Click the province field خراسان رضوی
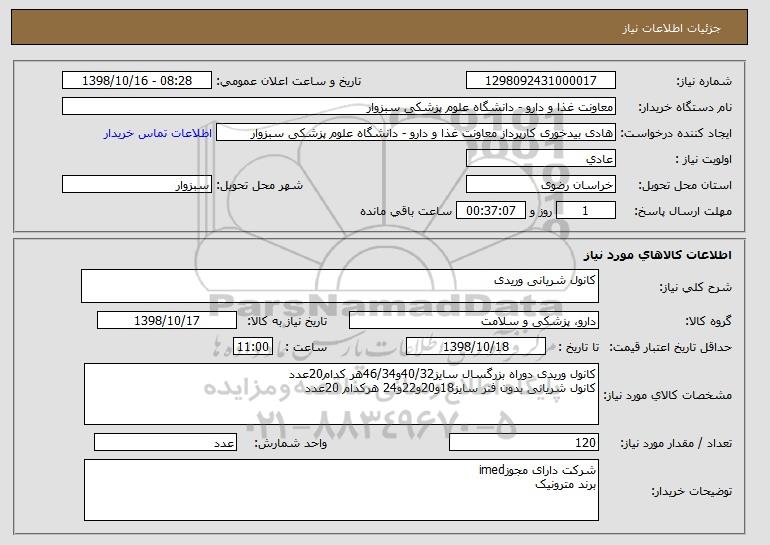Image resolution: width=770 pixels, height=545 pixels. pyautogui.click(x=541, y=185)
